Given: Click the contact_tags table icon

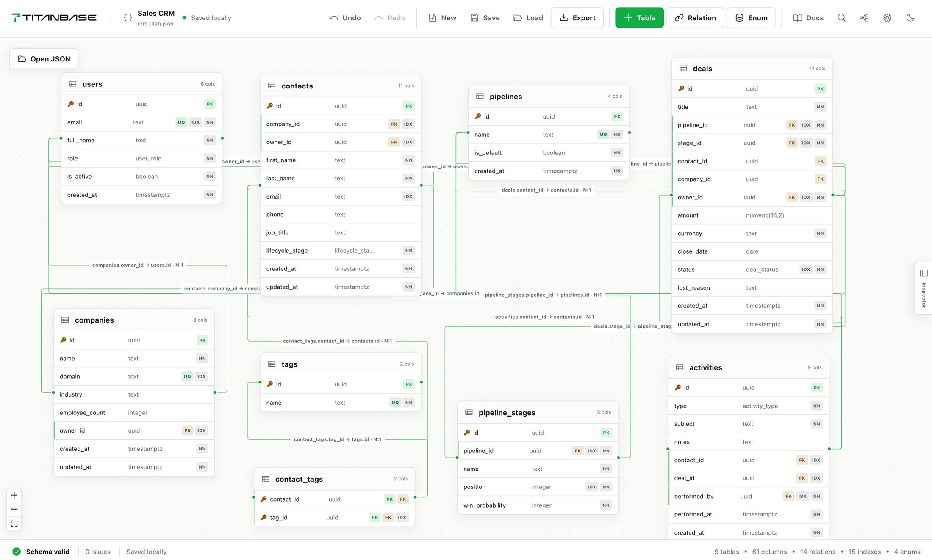Looking at the screenshot, I should coord(266,479).
